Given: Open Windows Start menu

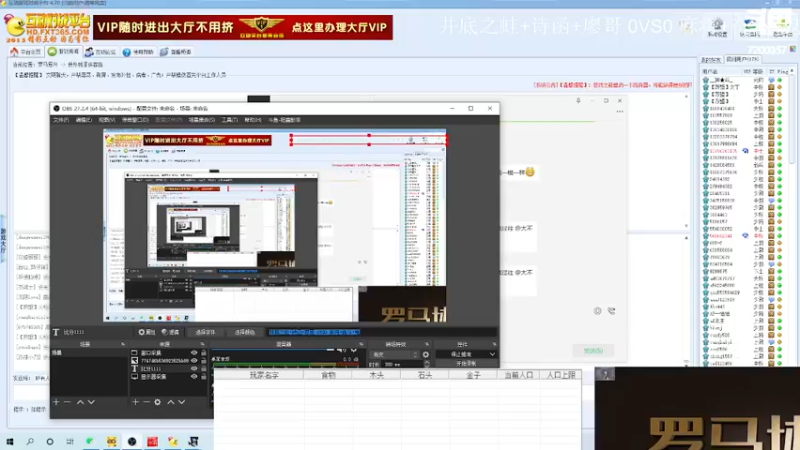Looking at the screenshot, I should pos(10,441).
